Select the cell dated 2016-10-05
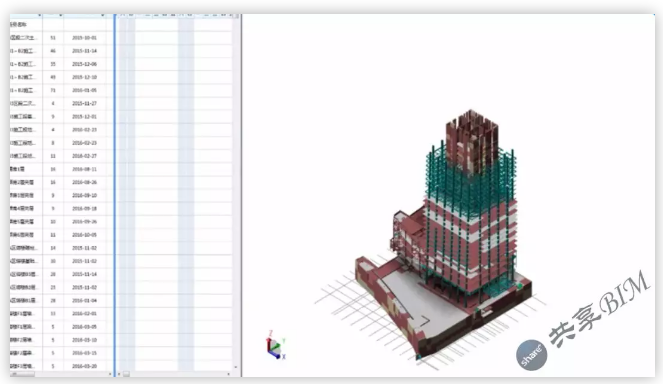 [x=85, y=235]
